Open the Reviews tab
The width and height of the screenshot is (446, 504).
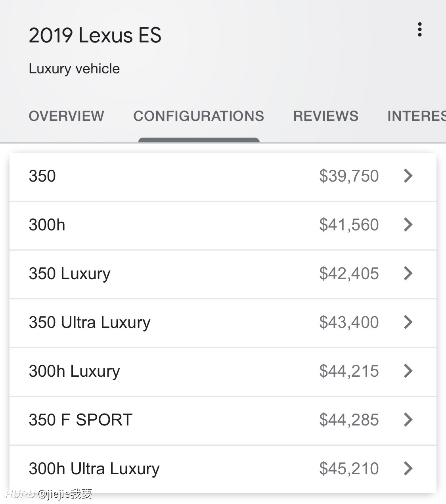coord(325,116)
